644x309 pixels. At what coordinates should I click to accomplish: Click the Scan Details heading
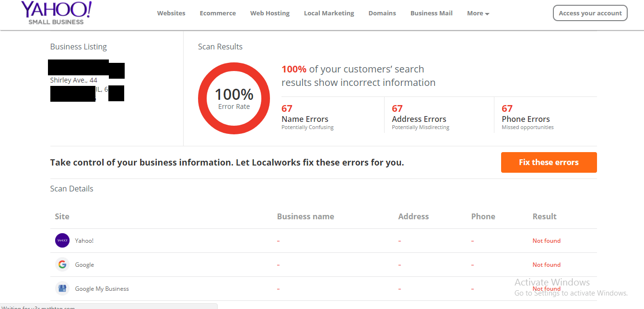pyautogui.click(x=71, y=189)
